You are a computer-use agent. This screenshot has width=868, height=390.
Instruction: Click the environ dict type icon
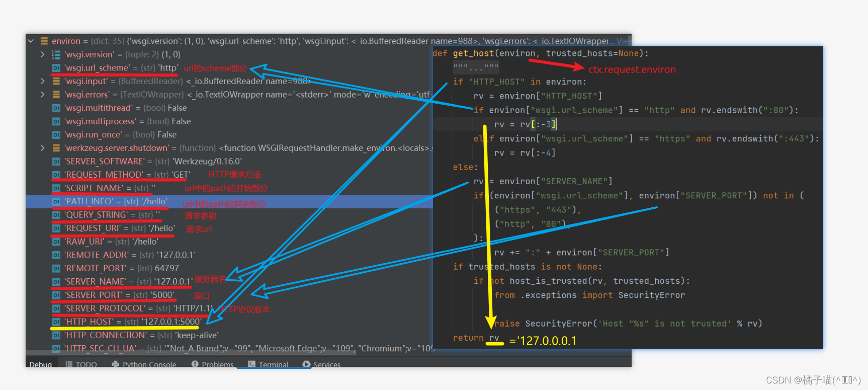44,41
